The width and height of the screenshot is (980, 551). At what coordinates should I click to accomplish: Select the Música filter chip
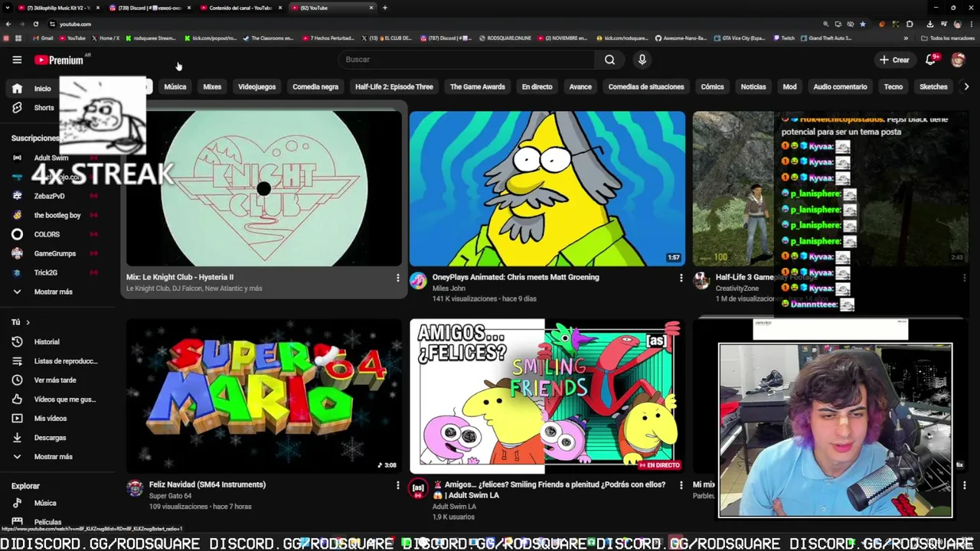[175, 86]
